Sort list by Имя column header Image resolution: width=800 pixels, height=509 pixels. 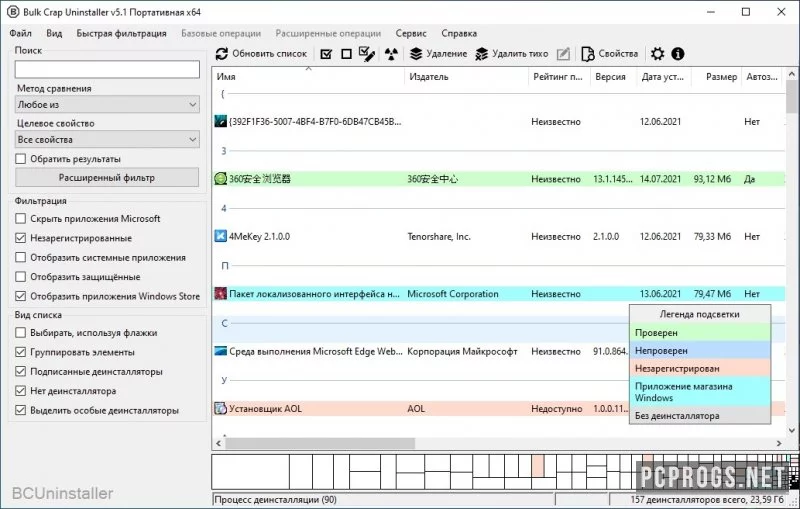[x=308, y=77]
